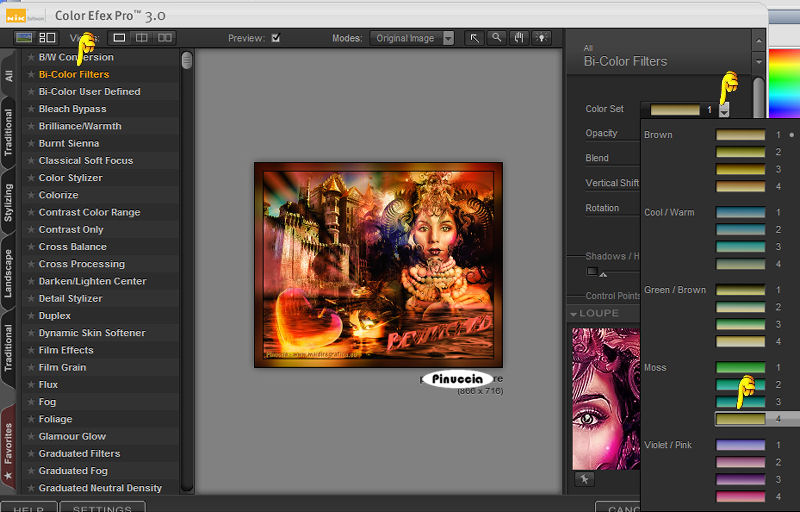
Task: Select the Cross Processing filter
Action: point(82,264)
